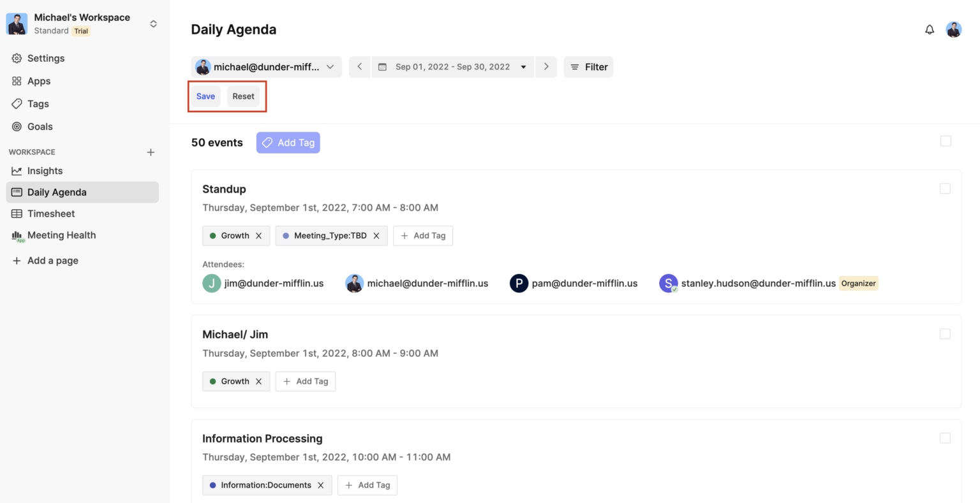Click the Meeting Health bar chart icon

[x=17, y=235]
